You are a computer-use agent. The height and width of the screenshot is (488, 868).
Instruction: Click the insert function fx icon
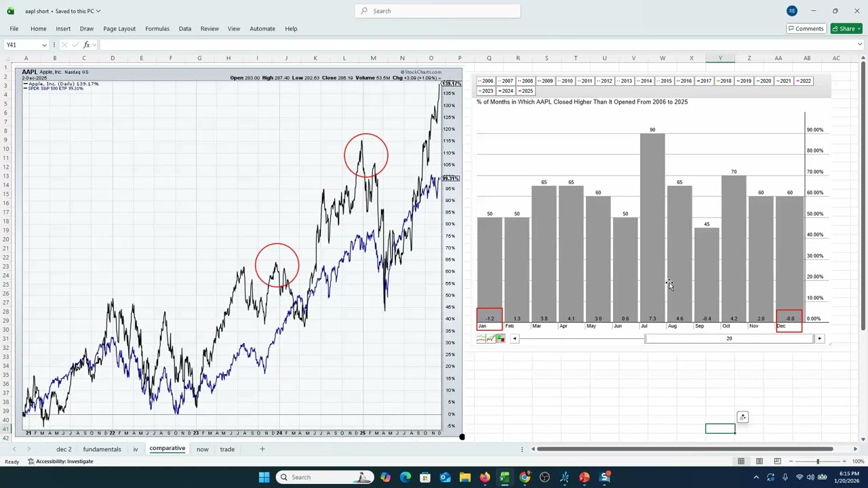86,45
